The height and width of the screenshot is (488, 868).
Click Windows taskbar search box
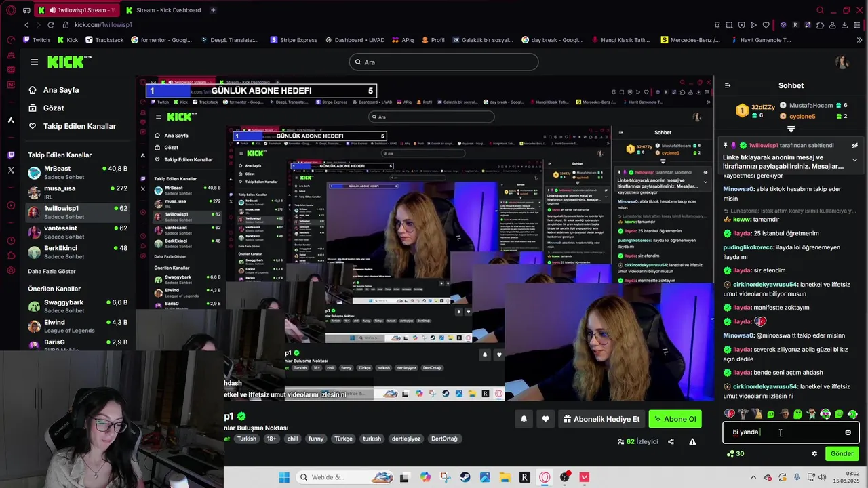[x=344, y=477]
